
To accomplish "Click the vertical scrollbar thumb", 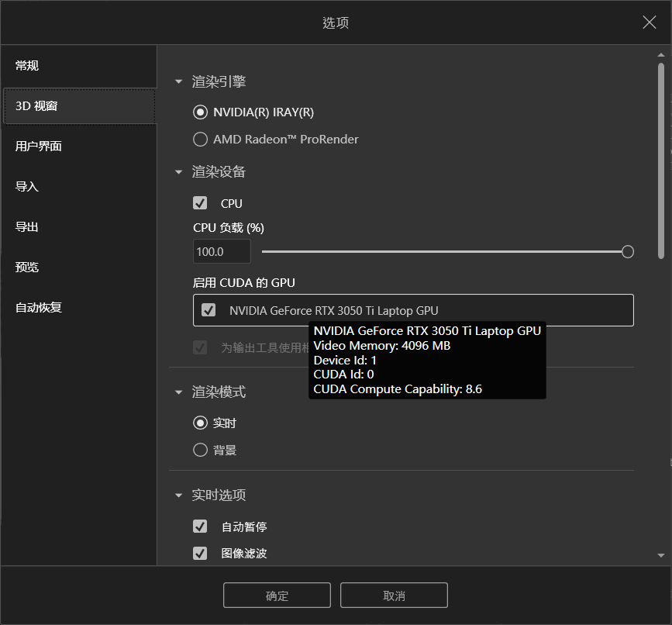I will click(x=661, y=161).
